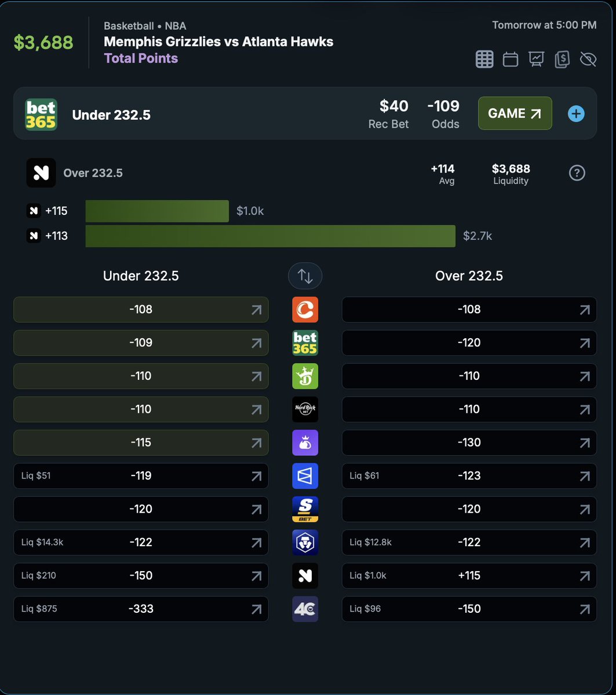The width and height of the screenshot is (616, 695).
Task: Click the '$2.7k' liquidity amount
Action: (x=478, y=236)
